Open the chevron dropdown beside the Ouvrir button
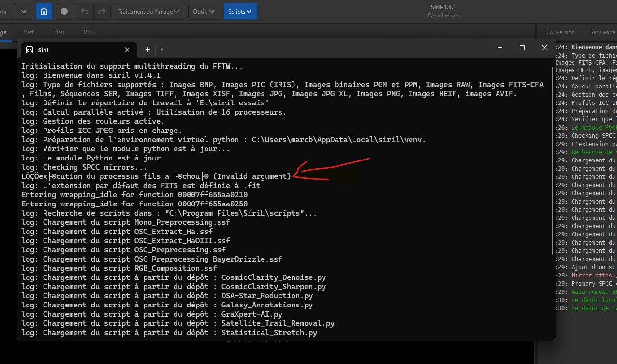 pos(24,11)
